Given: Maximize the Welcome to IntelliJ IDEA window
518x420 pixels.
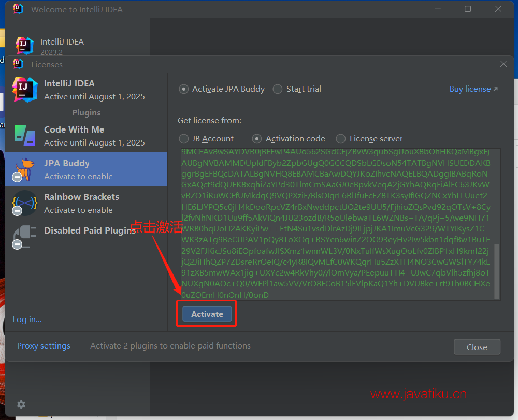Looking at the screenshot, I should point(468,9).
